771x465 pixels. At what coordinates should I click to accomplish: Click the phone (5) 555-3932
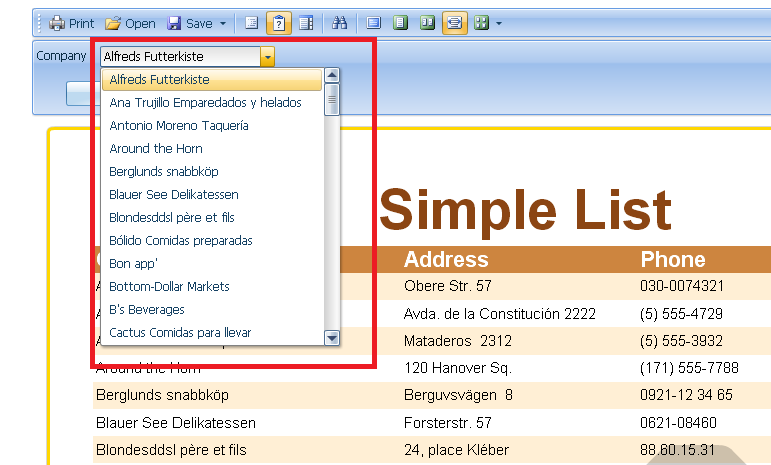tap(682, 341)
